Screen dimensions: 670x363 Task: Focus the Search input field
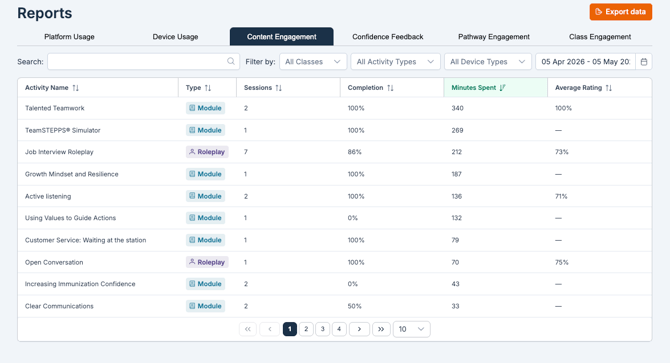point(144,61)
